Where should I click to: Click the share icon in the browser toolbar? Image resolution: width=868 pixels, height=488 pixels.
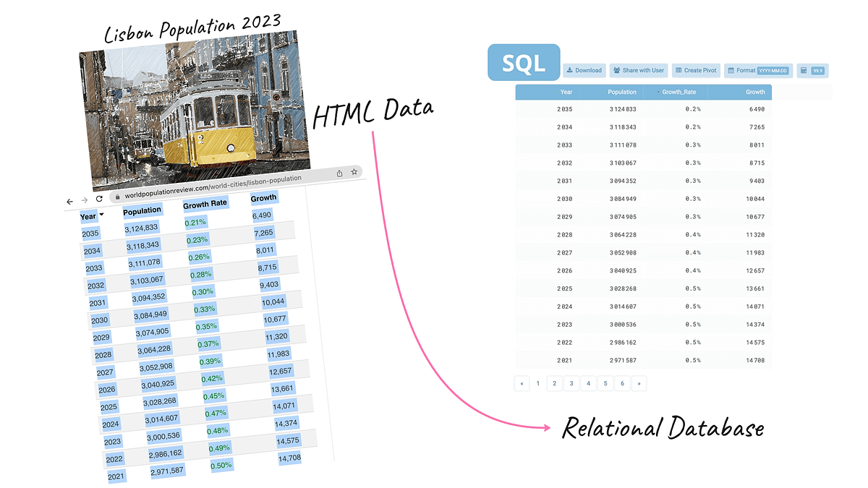click(340, 173)
